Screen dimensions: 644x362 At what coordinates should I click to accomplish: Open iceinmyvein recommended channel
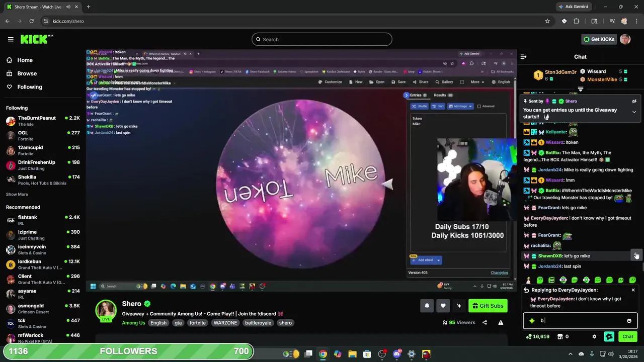pyautogui.click(x=43, y=250)
